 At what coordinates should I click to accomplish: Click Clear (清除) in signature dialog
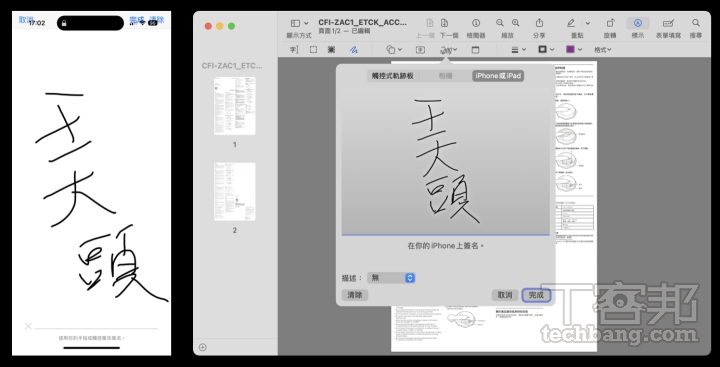point(354,295)
